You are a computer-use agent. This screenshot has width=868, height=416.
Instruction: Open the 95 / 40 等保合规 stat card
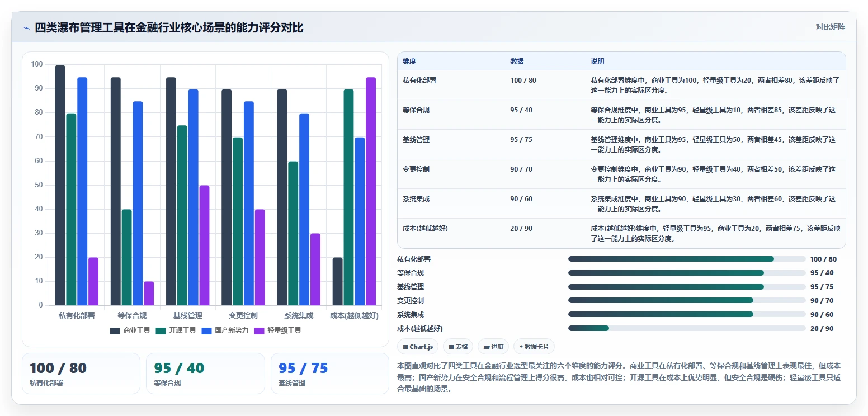coord(205,374)
